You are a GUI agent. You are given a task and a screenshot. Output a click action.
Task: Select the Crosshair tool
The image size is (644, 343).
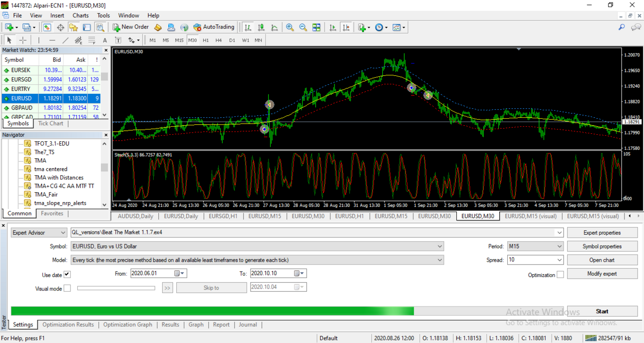[x=22, y=40]
